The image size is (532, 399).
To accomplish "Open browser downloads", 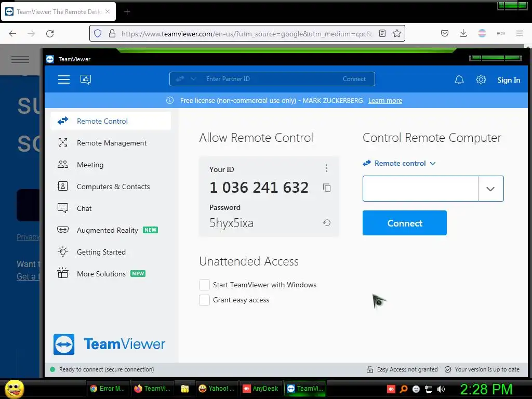I will tap(463, 33).
